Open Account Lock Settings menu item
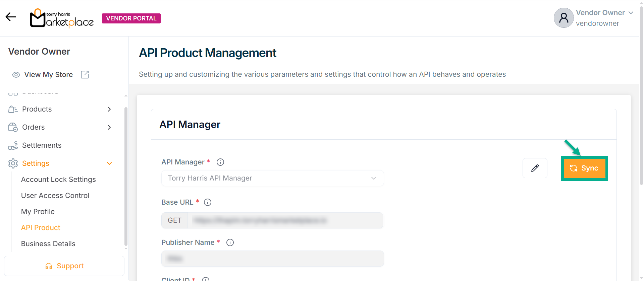 pyautogui.click(x=58, y=180)
